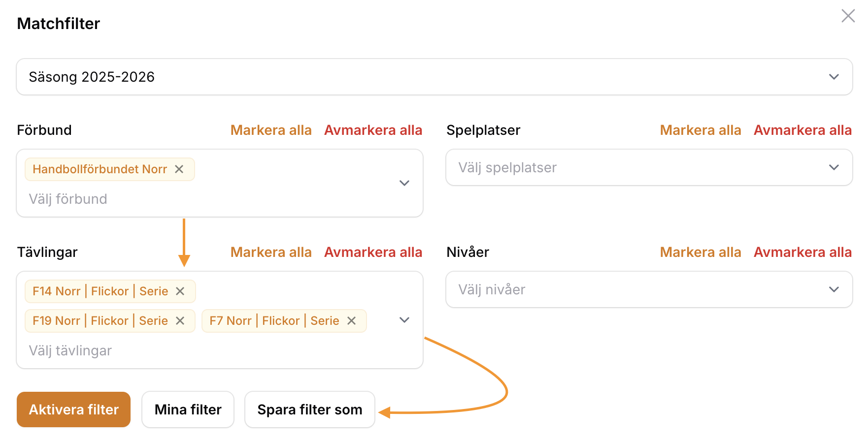Expand the Säsong 2025-2026 dropdown
Screen dimensions: 868x440
pos(434,77)
